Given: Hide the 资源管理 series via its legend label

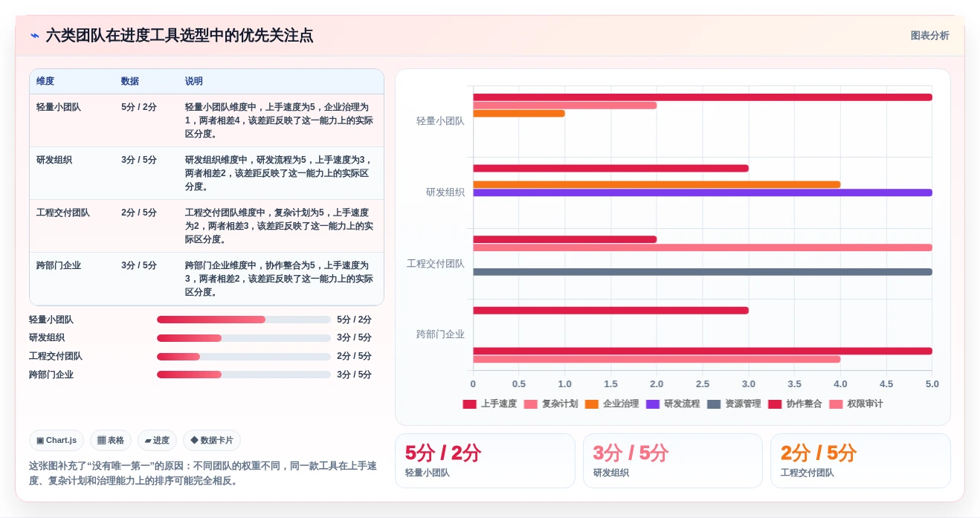Looking at the screenshot, I should coord(743,404).
